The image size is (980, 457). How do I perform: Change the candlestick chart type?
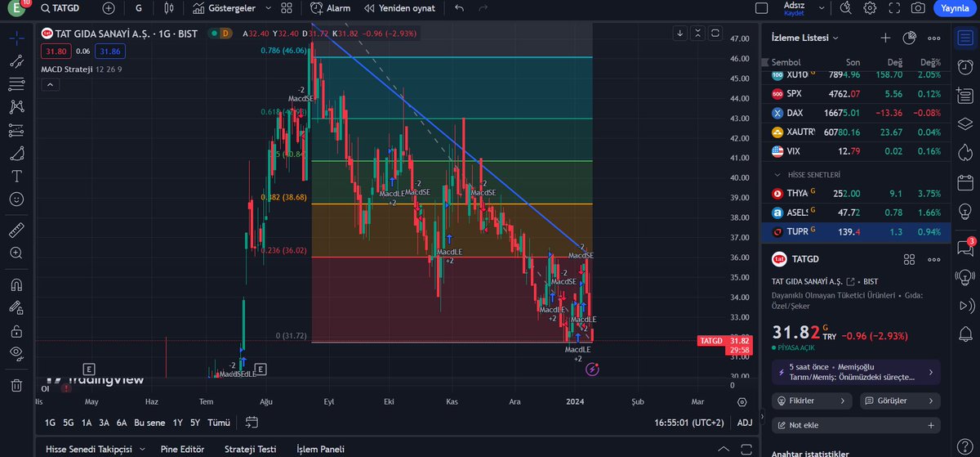[x=169, y=8]
